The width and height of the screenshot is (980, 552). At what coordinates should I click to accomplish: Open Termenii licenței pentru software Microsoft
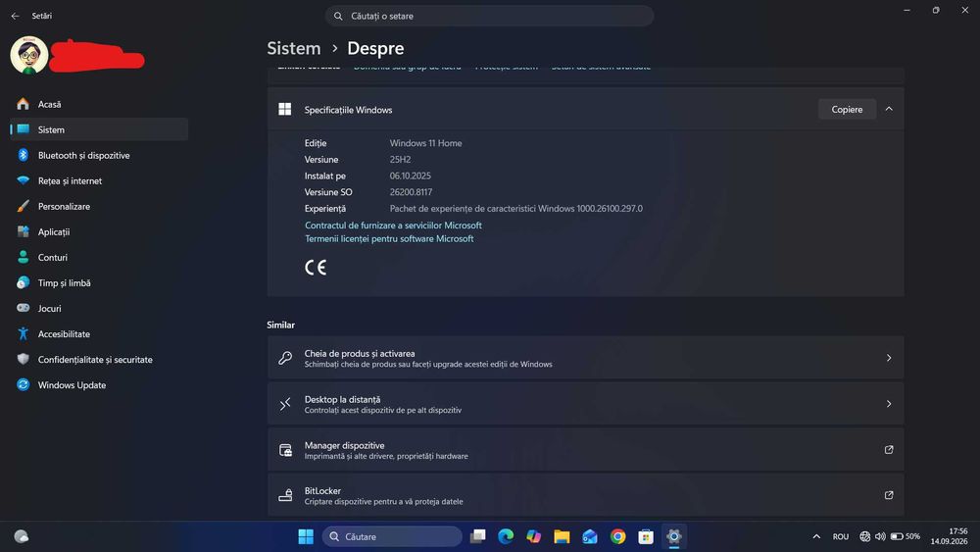tap(389, 239)
